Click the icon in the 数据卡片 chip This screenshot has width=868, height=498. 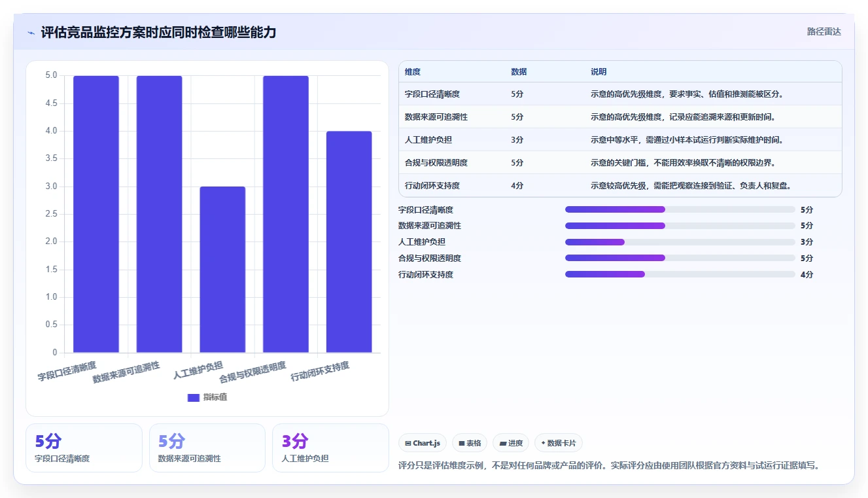(543, 443)
